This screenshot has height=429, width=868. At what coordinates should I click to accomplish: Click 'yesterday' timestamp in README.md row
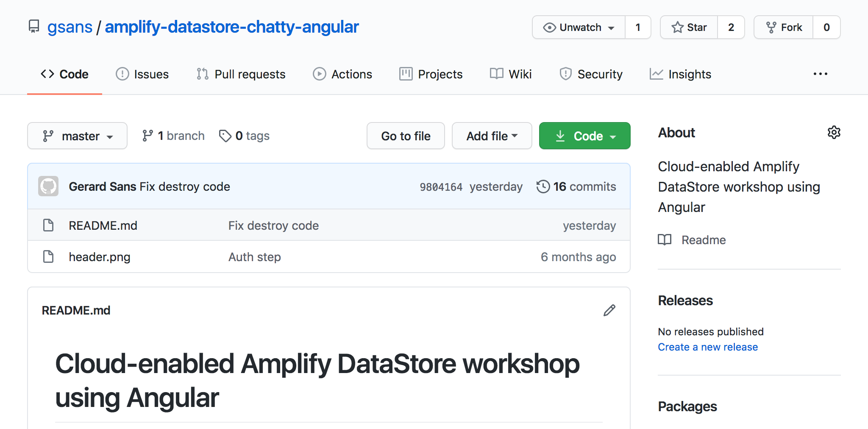[x=589, y=226]
